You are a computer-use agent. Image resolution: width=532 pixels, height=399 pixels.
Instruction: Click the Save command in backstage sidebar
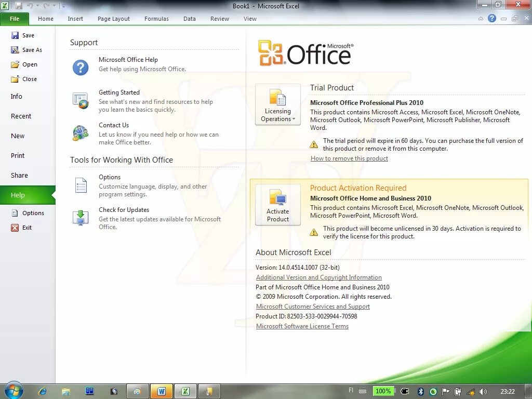coord(22,35)
